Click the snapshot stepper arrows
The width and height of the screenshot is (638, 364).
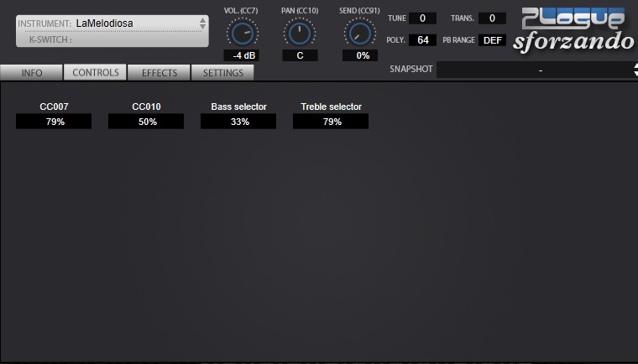[x=635, y=70]
